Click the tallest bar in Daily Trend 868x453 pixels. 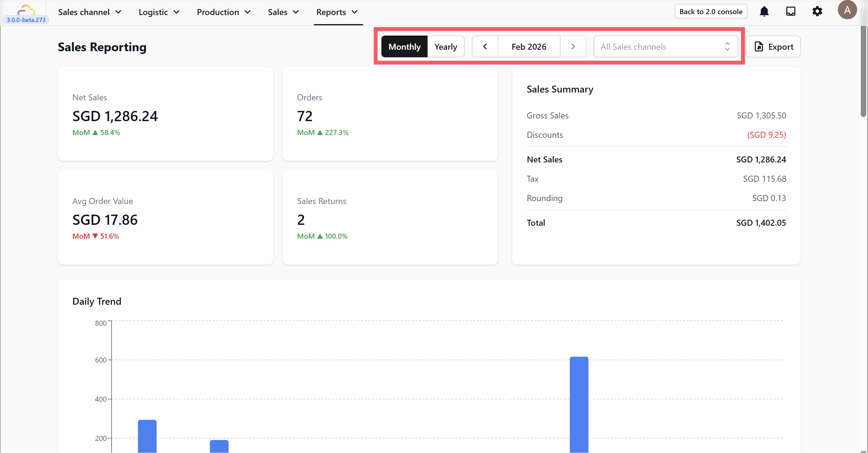[x=579, y=404]
